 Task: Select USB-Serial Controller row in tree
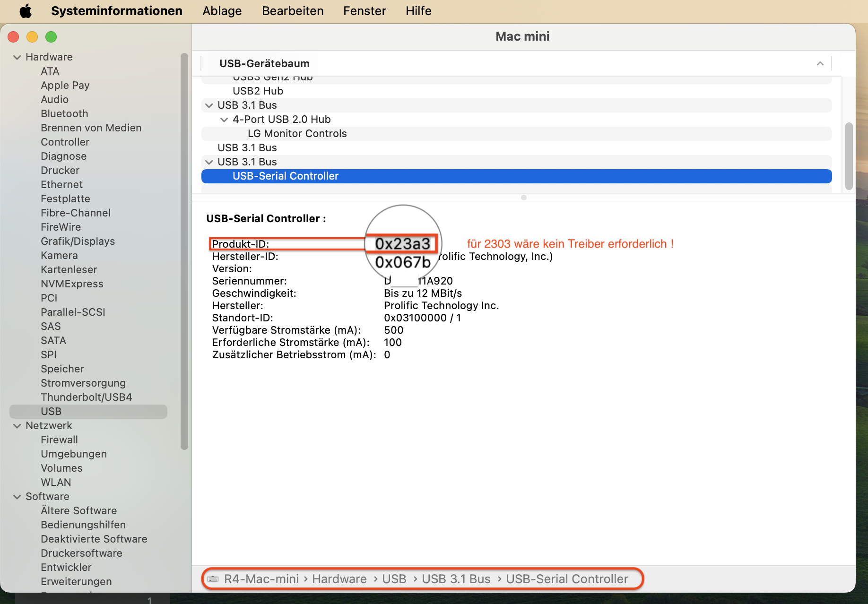[x=516, y=176]
